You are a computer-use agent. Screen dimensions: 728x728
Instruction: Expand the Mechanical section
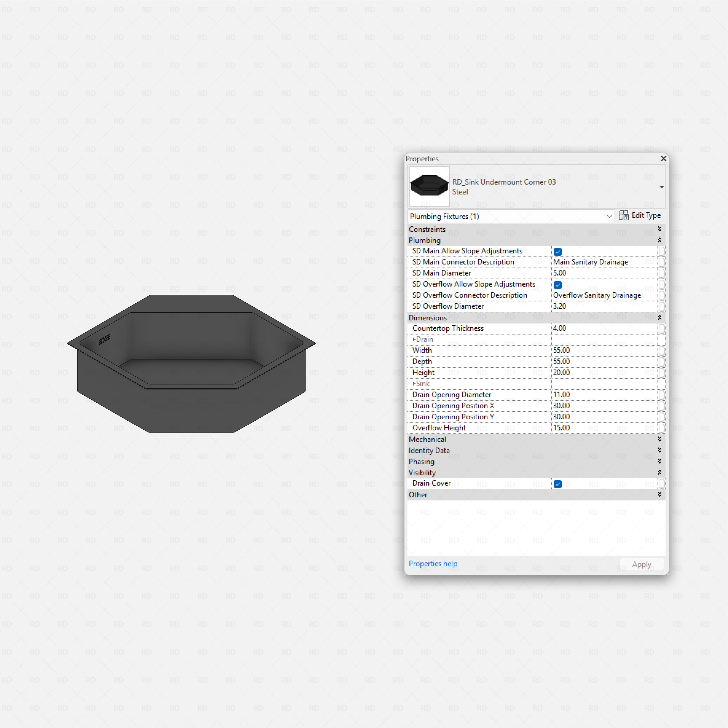660,439
